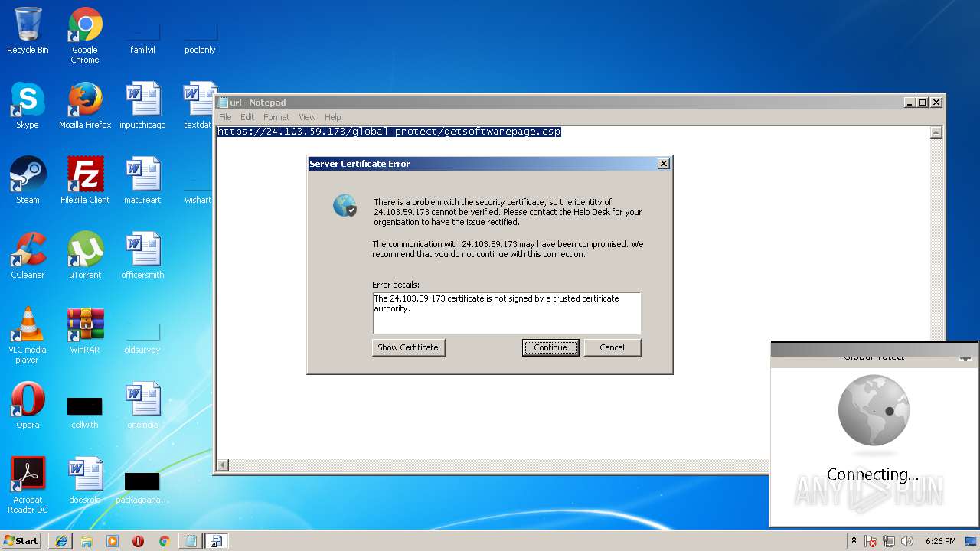
Task: Switch to GlobalProtect taskbar button
Action: tap(216, 541)
